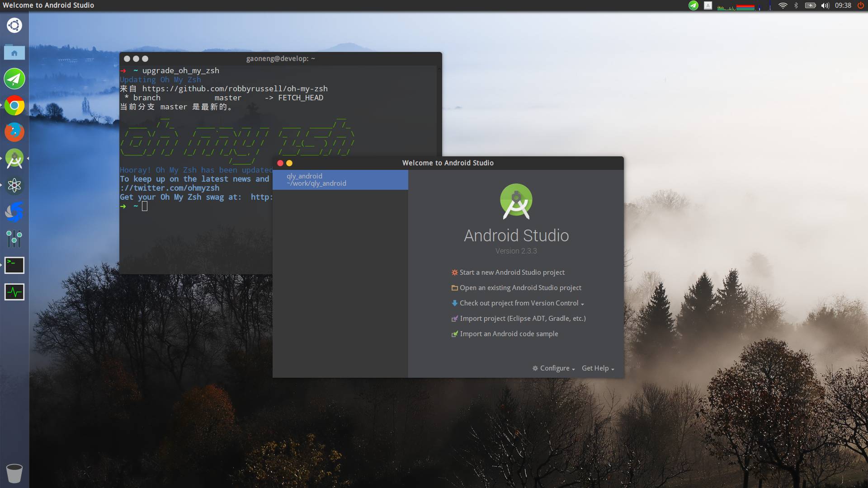Image resolution: width=868 pixels, height=488 pixels.
Task: Expand Check out project from Version Control
Action: [582, 303]
